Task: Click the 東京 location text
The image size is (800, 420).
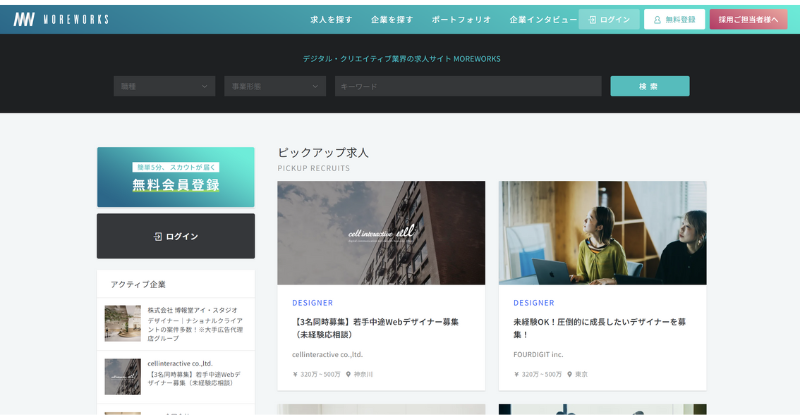Action: tap(581, 374)
